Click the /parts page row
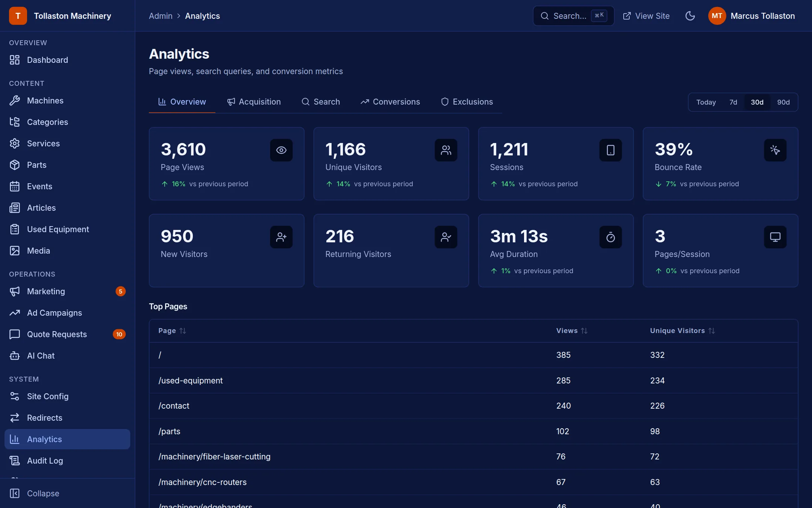812x508 pixels. coord(473,431)
